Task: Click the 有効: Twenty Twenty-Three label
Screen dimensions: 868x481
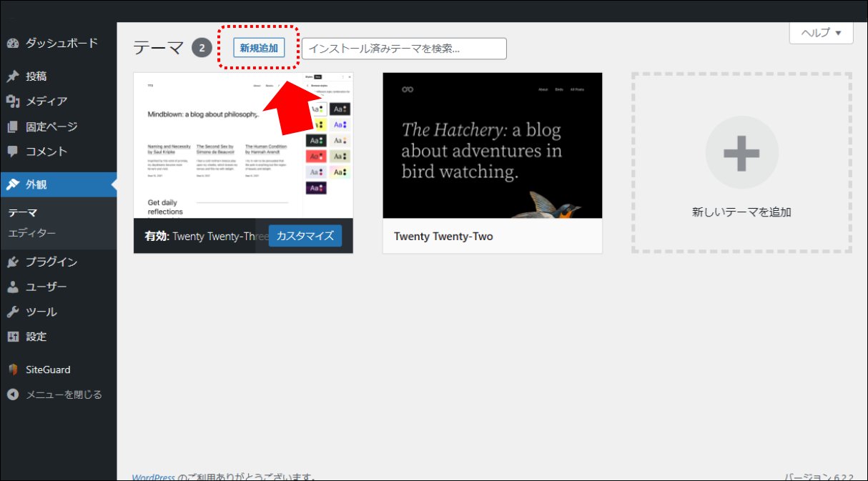Action: (x=207, y=237)
